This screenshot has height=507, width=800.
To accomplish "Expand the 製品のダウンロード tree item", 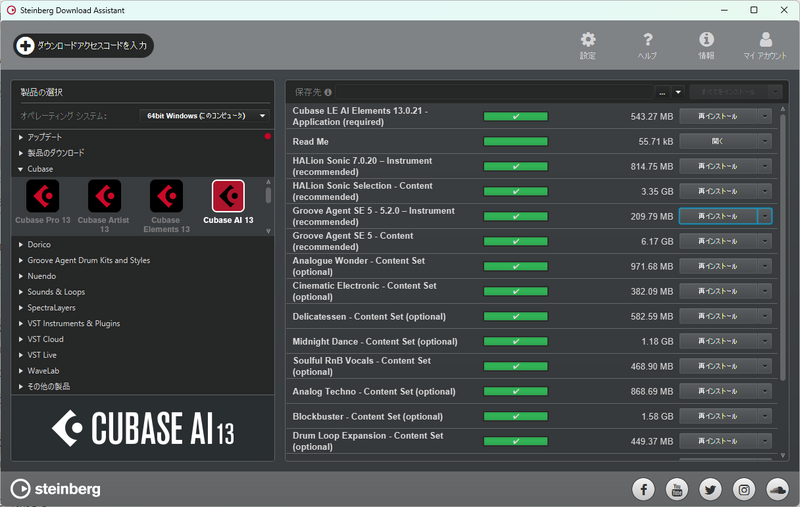I will (x=21, y=153).
